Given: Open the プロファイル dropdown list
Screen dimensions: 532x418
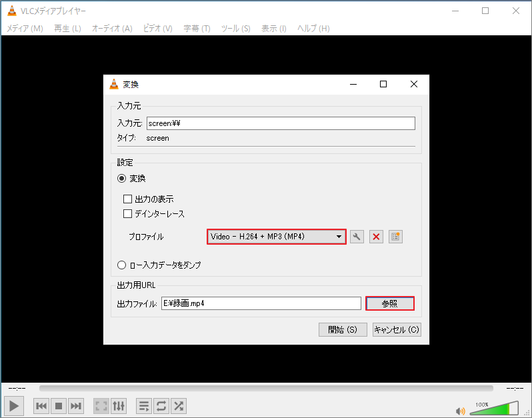Looking at the screenshot, I should point(277,237).
